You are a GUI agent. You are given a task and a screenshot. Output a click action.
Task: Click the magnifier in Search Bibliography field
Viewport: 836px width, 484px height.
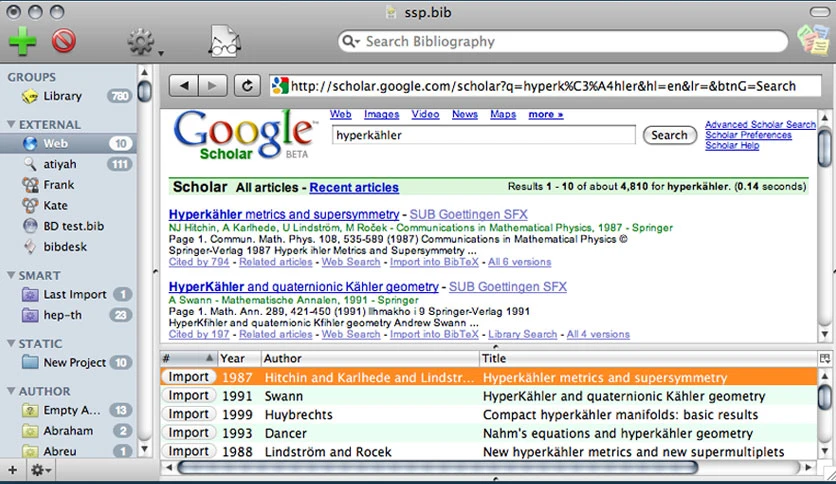[350, 42]
